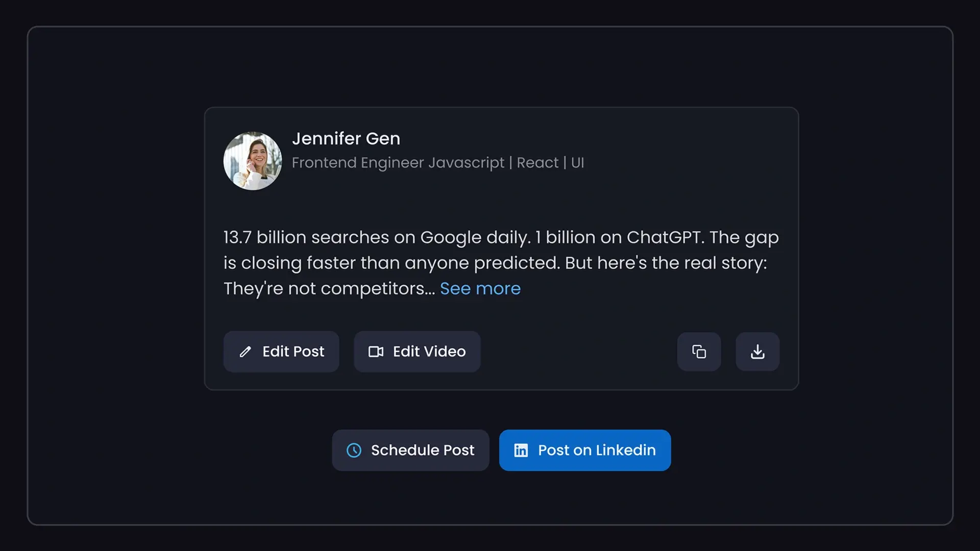Copy the post using the duplicate icon
Screen dimensions: 980x551
[699, 352]
